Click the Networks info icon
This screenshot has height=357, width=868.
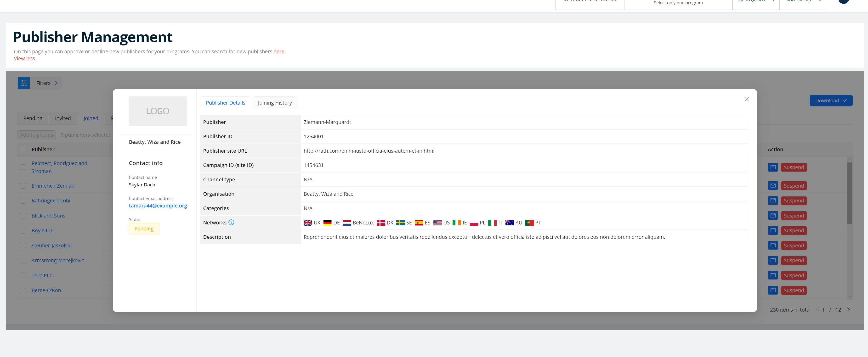231,222
